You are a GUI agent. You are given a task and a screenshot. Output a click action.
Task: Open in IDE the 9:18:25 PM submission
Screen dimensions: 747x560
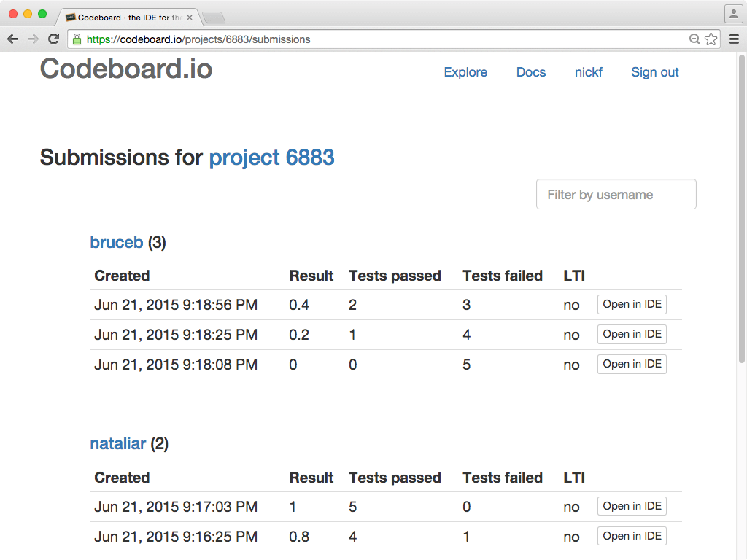point(632,334)
